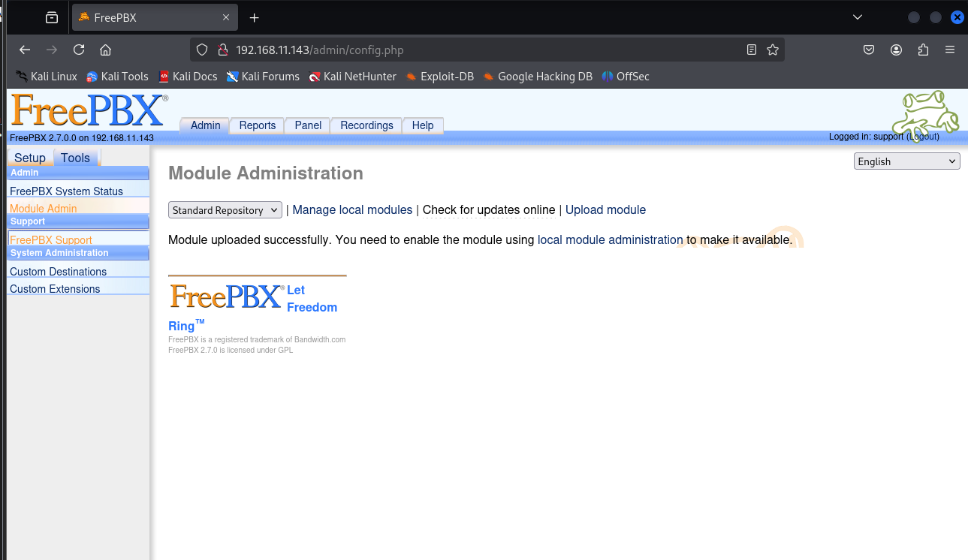Open FreePBX Support sidebar link
Image resolution: width=968 pixels, height=560 pixels.
tap(51, 240)
